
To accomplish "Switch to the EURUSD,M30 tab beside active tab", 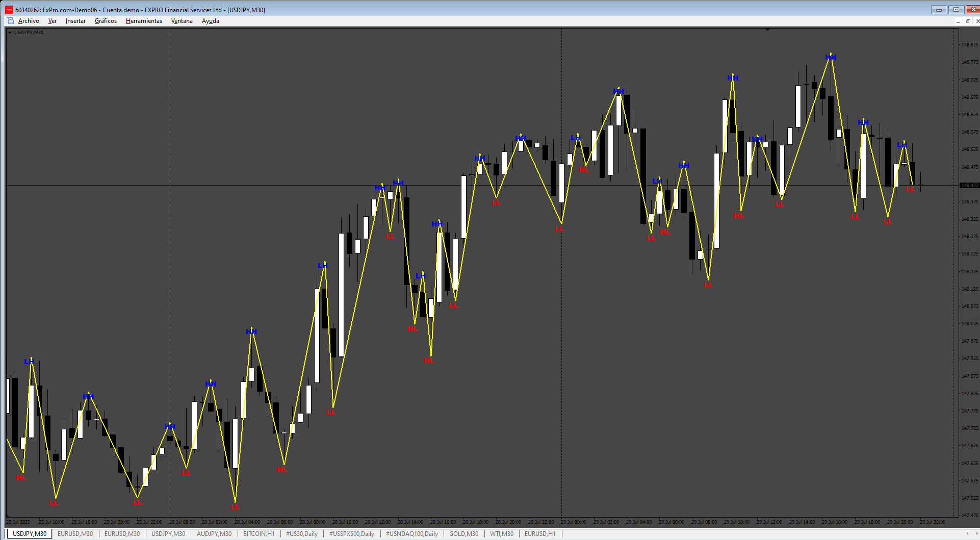I will tap(75, 534).
